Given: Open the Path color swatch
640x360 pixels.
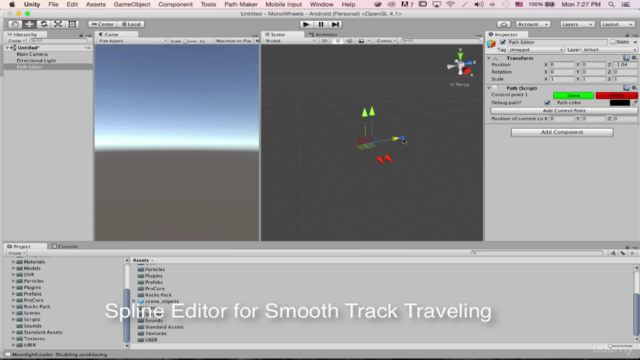Looking at the screenshot, I should (x=620, y=103).
